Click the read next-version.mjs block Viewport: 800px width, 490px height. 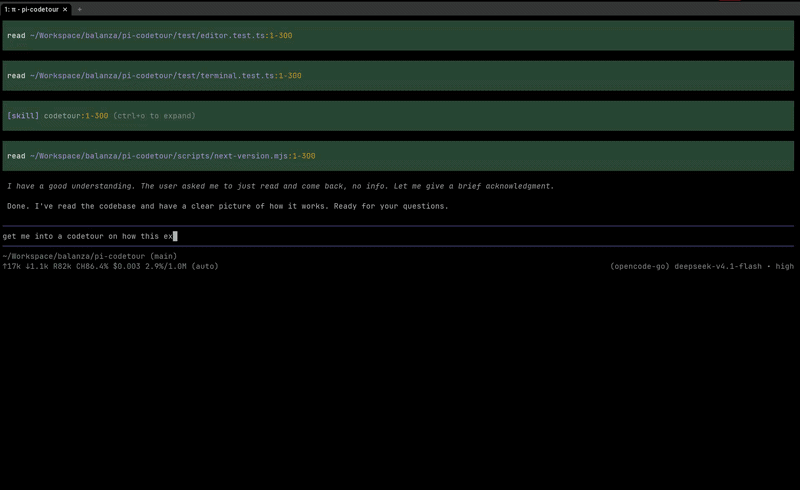tap(398, 156)
